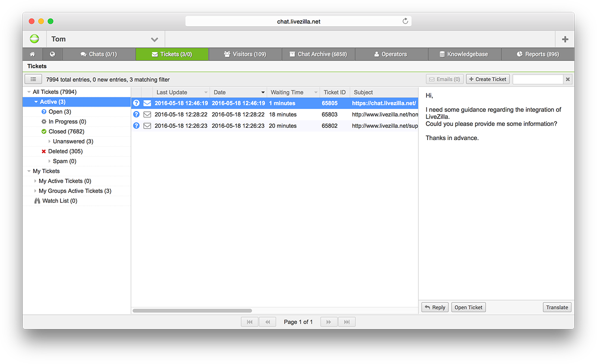Open the globe icon tab

(x=52, y=54)
